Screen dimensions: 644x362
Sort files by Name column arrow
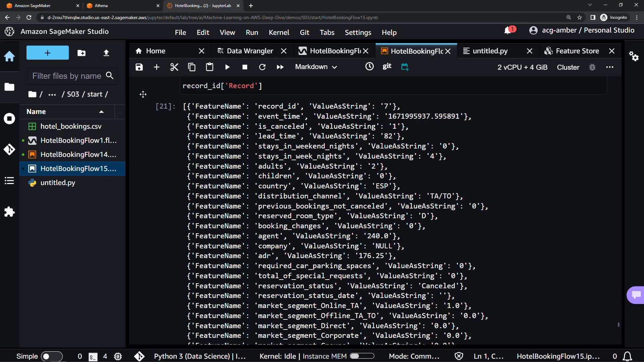[101, 112]
